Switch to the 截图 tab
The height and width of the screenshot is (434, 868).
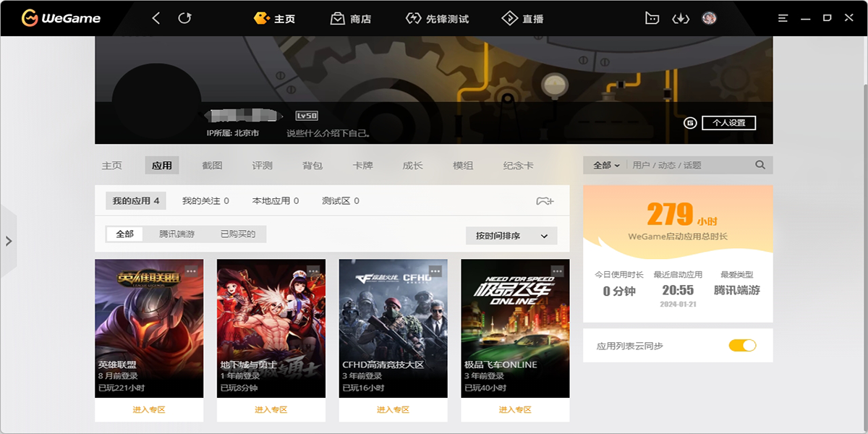coord(212,166)
